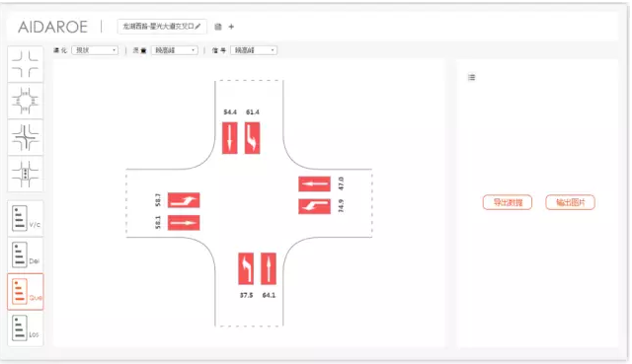Click the 输出图片 output image button

pos(571,202)
